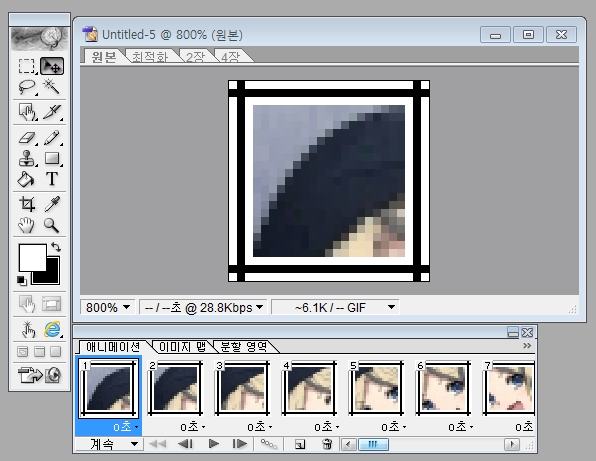Select the Move tool
The width and height of the screenshot is (596, 461).
click(x=52, y=66)
